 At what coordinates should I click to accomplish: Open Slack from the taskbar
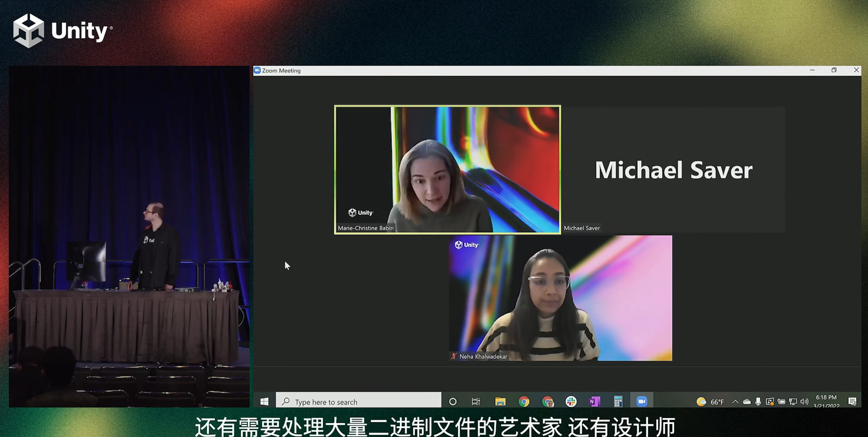point(571,401)
